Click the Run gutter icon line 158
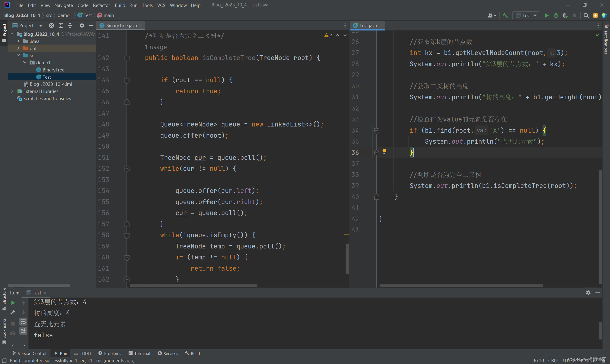Viewport: 610px width, 364px height. pos(127,235)
